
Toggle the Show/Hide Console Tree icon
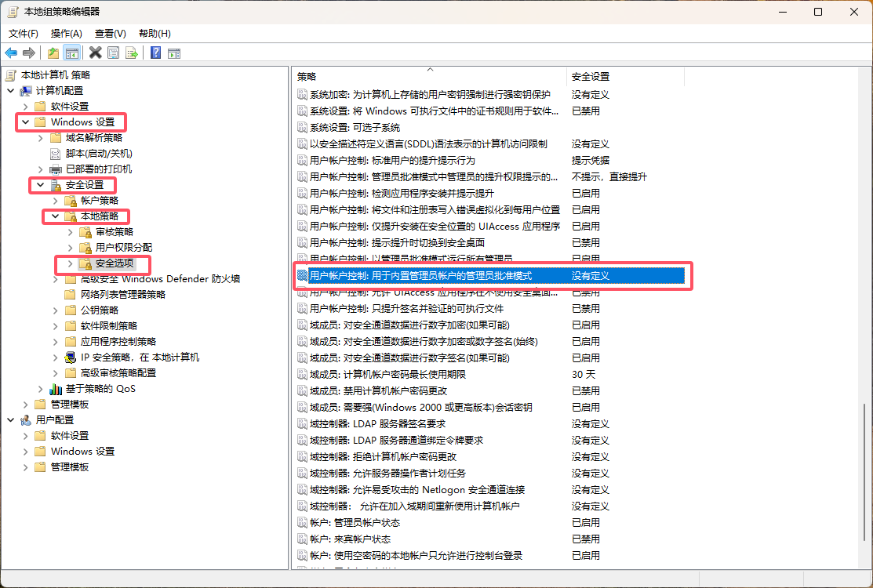72,53
